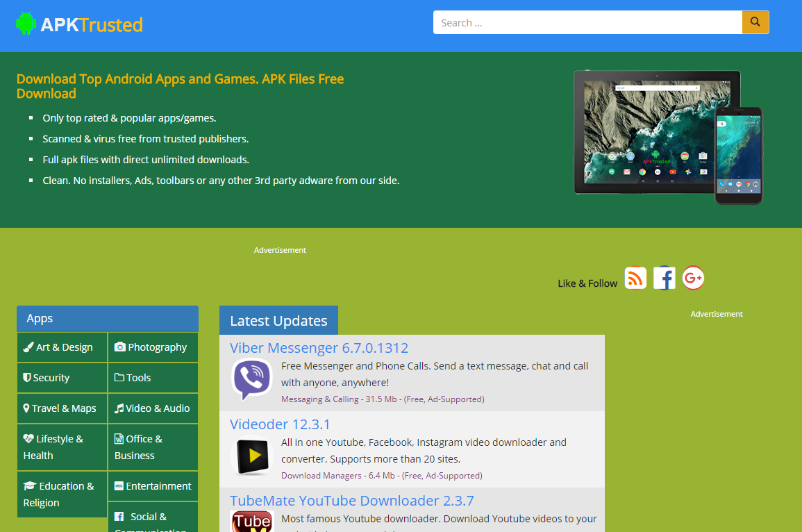Image resolution: width=802 pixels, height=532 pixels.
Task: Click the Download Top Android Apps heading
Action: point(180,86)
